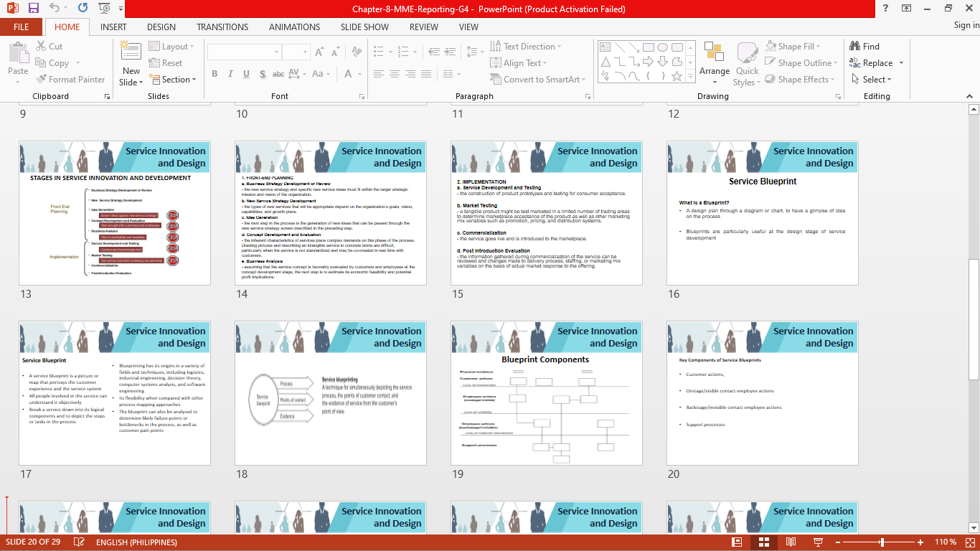
Task: Toggle Underline formatting
Action: (246, 74)
